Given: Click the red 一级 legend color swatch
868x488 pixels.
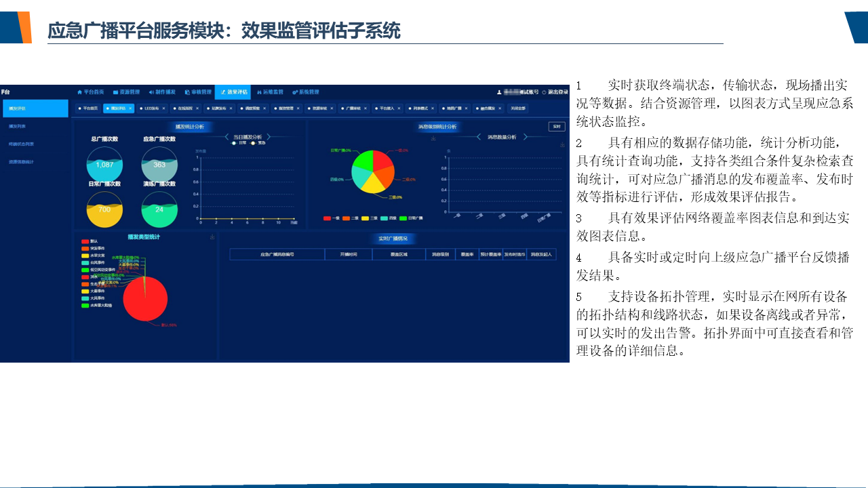Looking at the screenshot, I should (x=327, y=218).
